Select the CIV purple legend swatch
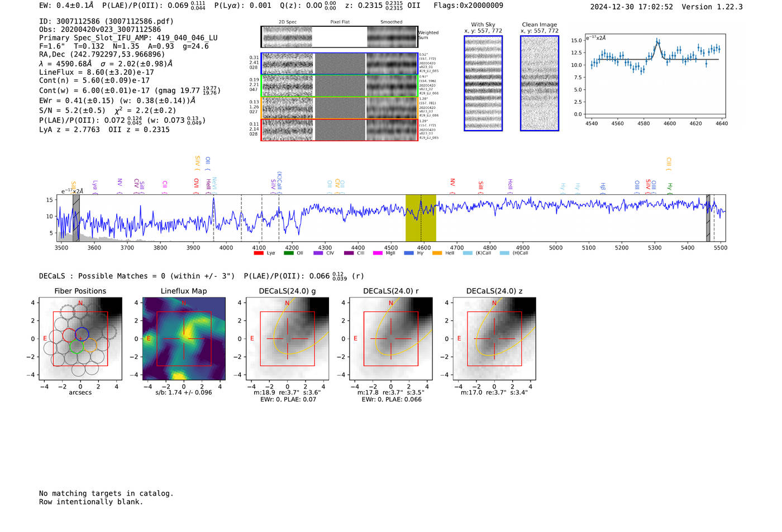782x532 pixels. click(x=318, y=253)
